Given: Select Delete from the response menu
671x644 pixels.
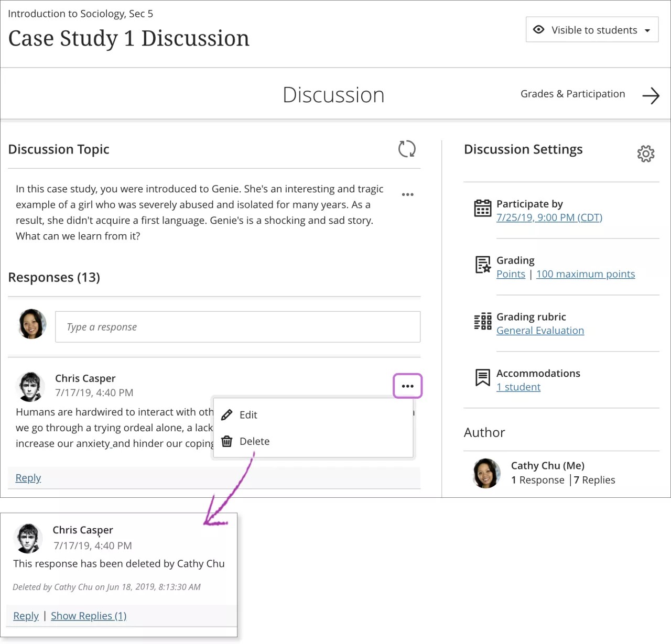Looking at the screenshot, I should tap(255, 441).
